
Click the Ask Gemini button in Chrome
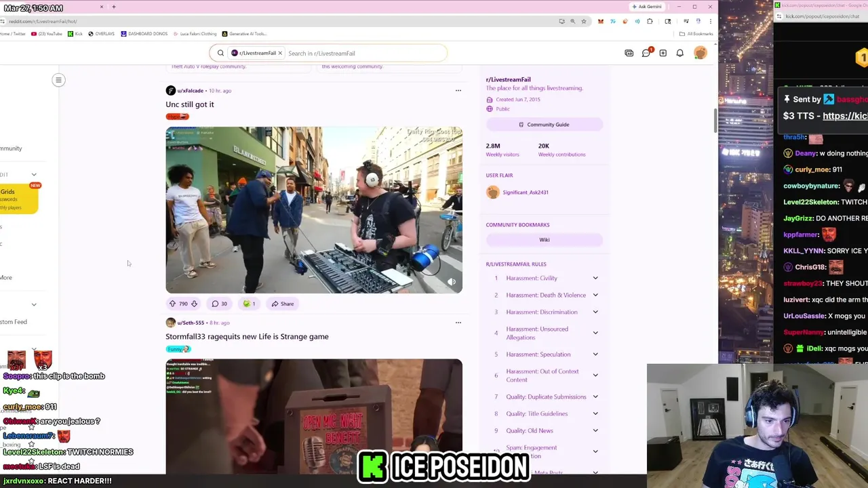coord(646,7)
